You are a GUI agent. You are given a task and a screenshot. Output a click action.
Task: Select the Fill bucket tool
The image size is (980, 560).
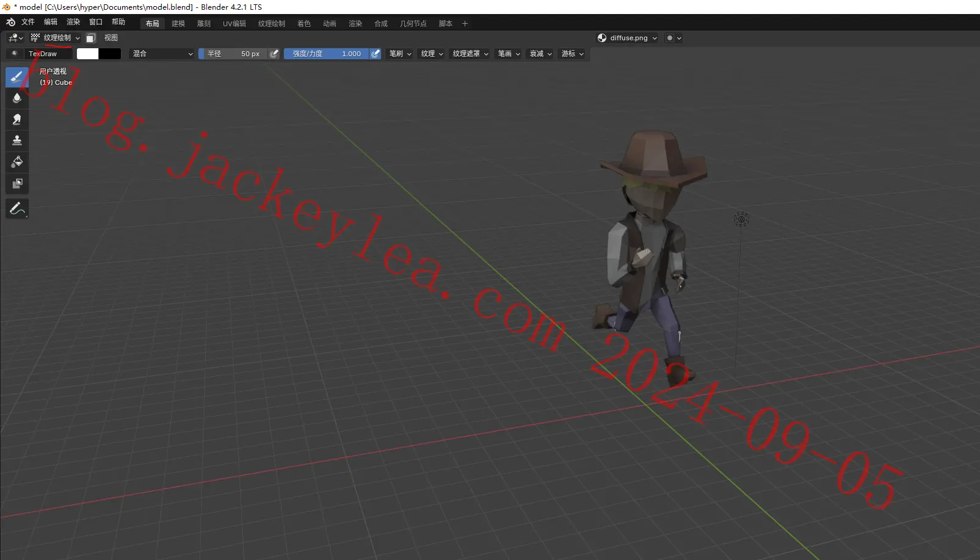[17, 162]
